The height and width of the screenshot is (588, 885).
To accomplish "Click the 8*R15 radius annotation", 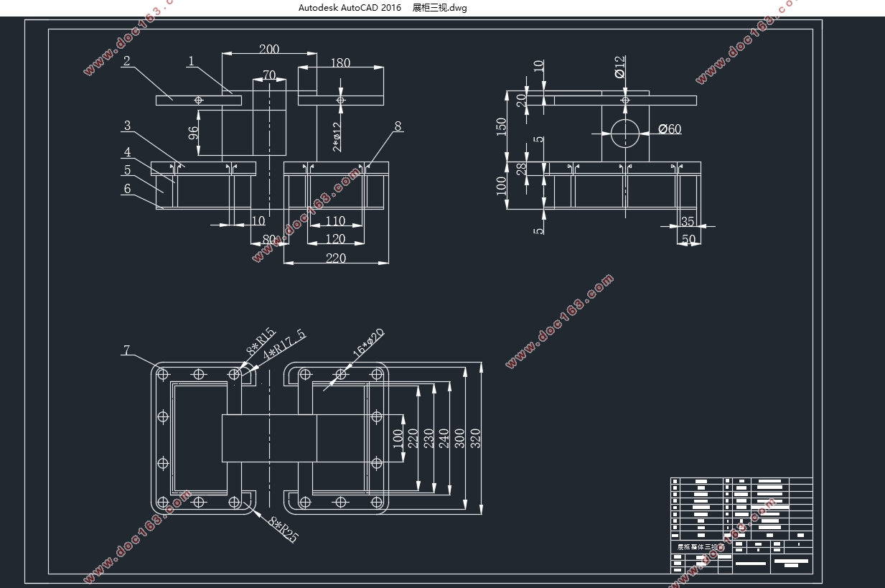I will pyautogui.click(x=261, y=342).
